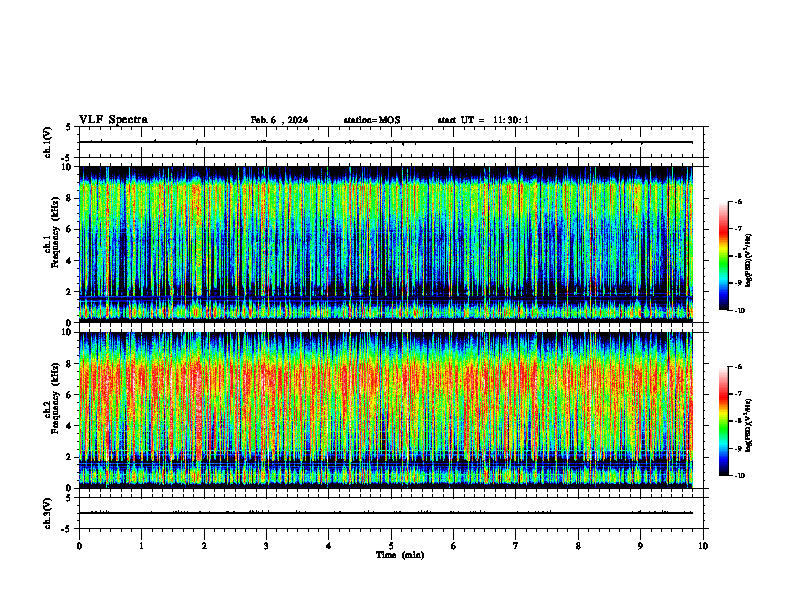Click the ch.1 color bar log(PSD) unit label
The image size is (792, 612).
click(749, 261)
